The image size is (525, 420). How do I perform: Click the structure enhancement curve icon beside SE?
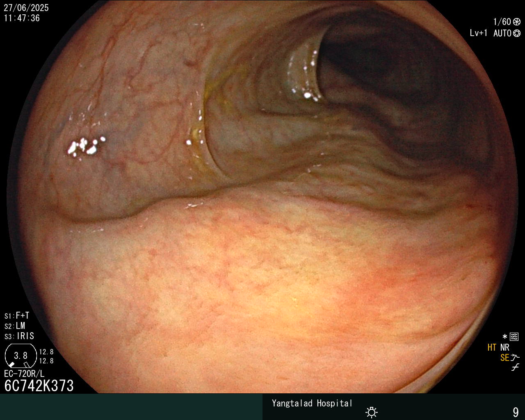click(515, 358)
